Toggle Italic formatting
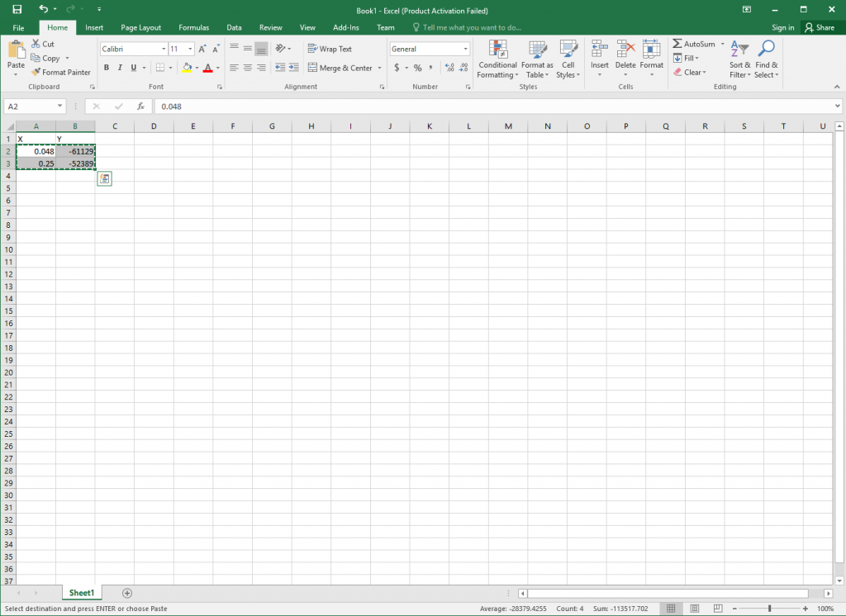 pos(120,68)
